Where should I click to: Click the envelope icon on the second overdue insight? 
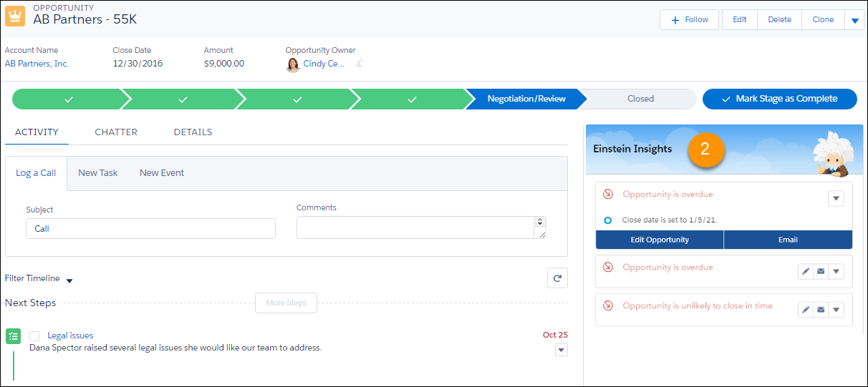(821, 271)
